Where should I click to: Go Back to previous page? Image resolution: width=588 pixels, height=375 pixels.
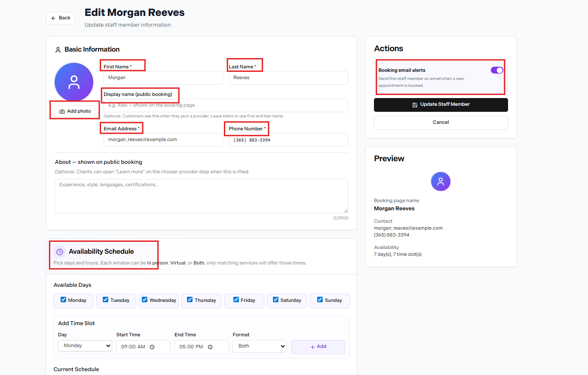[x=61, y=18]
